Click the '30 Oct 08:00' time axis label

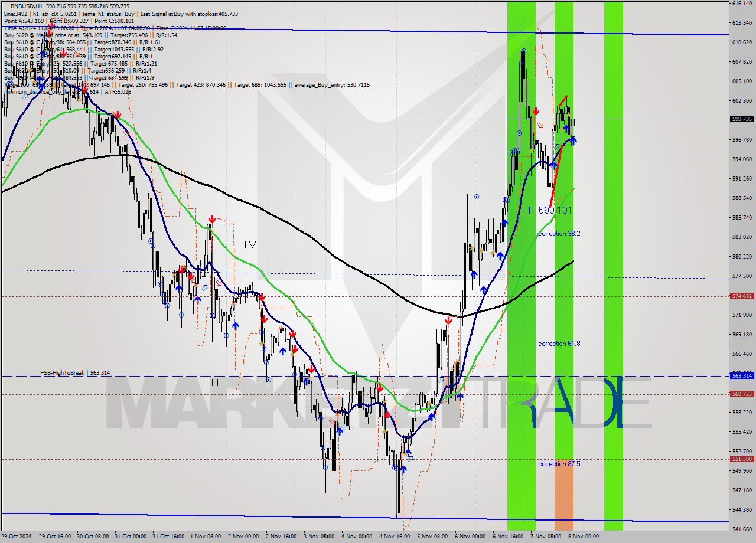pos(92,537)
